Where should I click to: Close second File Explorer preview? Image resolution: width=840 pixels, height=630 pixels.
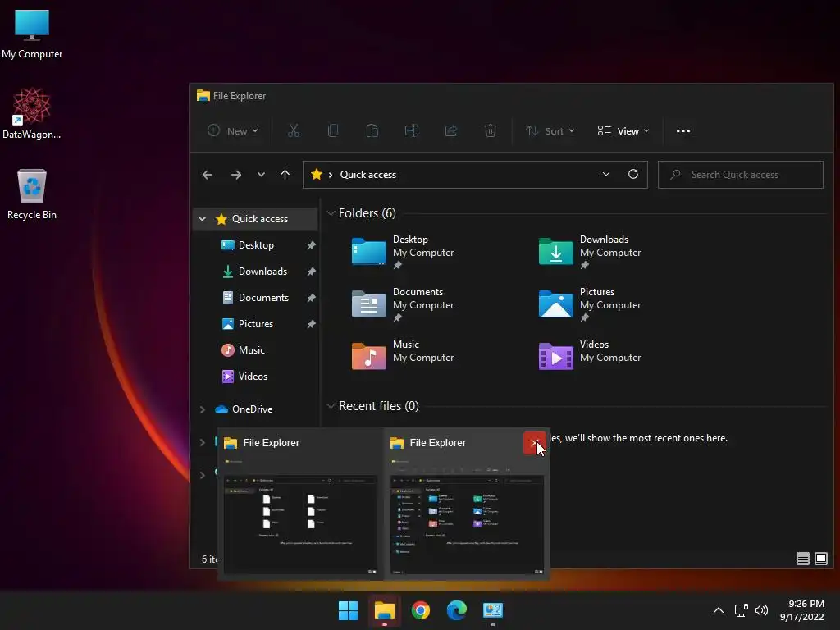pos(535,443)
